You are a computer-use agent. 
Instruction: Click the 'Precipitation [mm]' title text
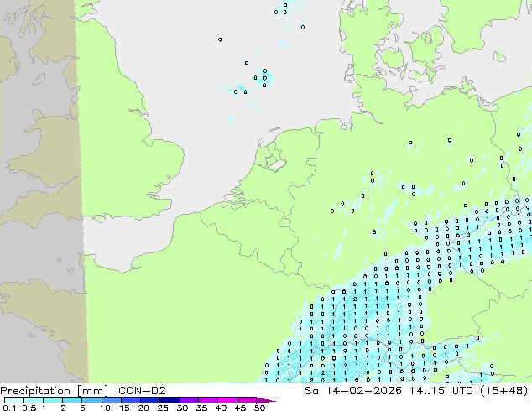[55, 391]
